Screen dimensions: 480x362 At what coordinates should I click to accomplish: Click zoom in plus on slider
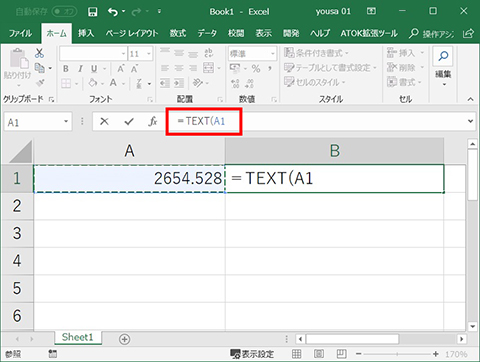(436, 354)
